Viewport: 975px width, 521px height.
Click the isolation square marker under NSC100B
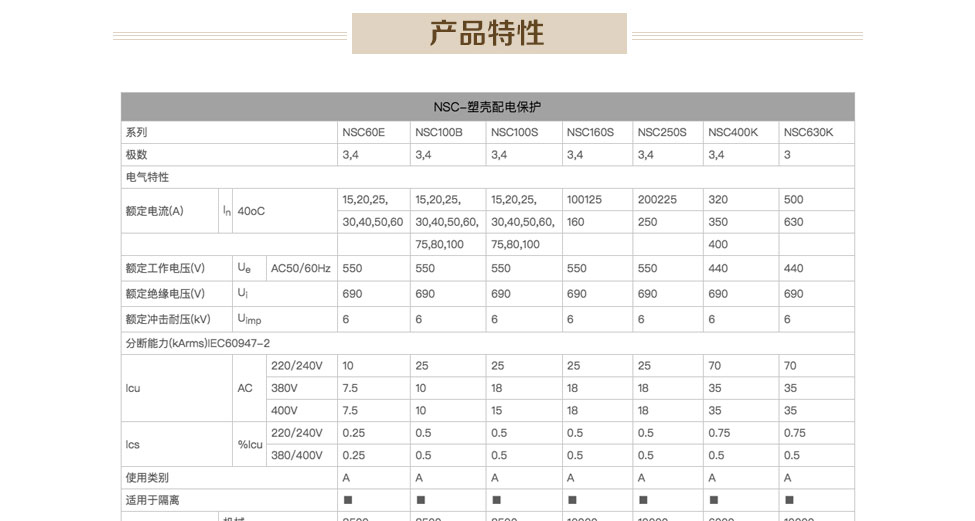pyautogui.click(x=420, y=499)
